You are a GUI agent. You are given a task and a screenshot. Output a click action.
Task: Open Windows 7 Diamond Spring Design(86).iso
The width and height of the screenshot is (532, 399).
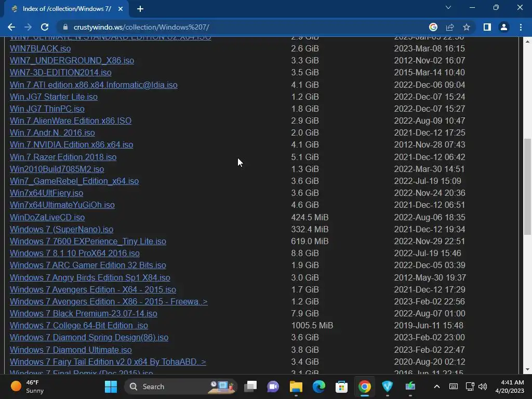click(x=89, y=337)
